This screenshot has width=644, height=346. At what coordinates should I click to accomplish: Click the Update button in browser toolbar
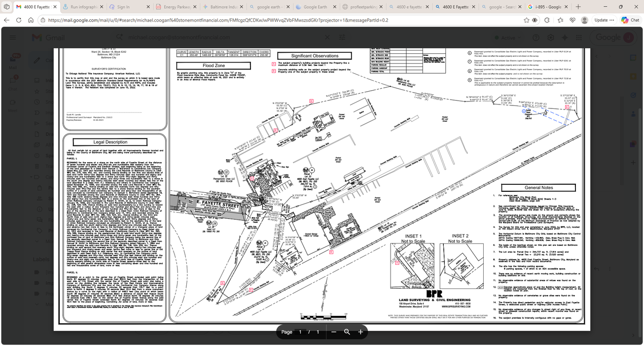(604, 20)
